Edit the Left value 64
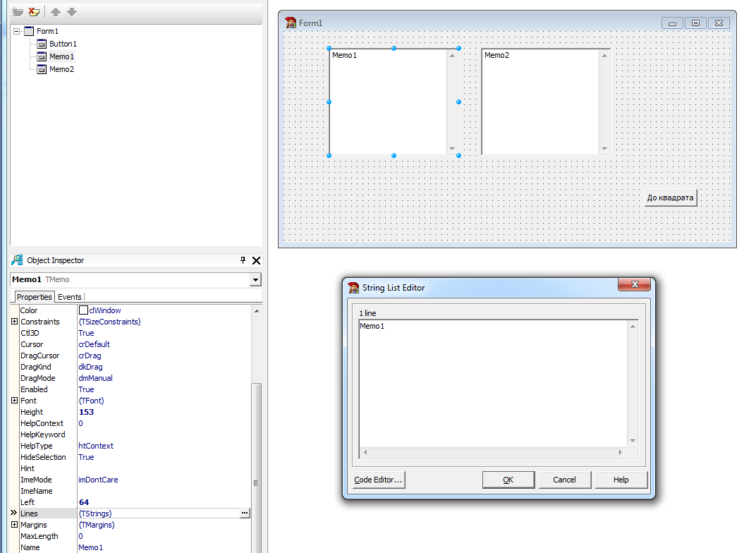The height and width of the screenshot is (553, 756). [84, 502]
